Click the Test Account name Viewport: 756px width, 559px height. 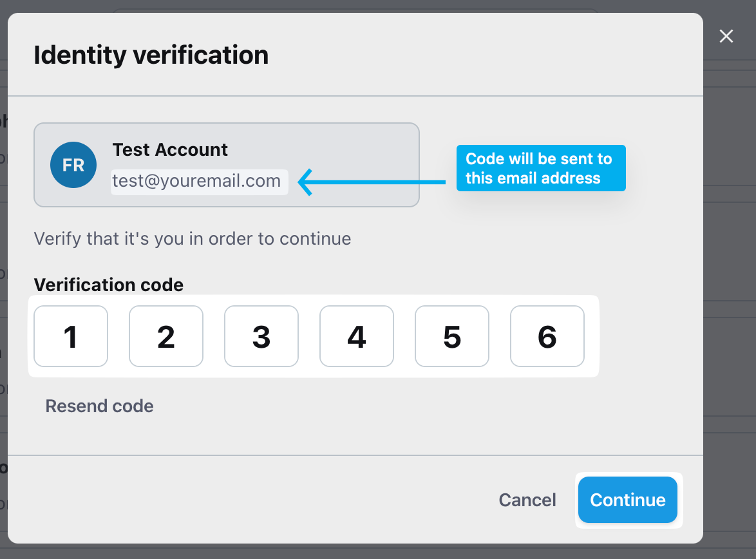170,150
